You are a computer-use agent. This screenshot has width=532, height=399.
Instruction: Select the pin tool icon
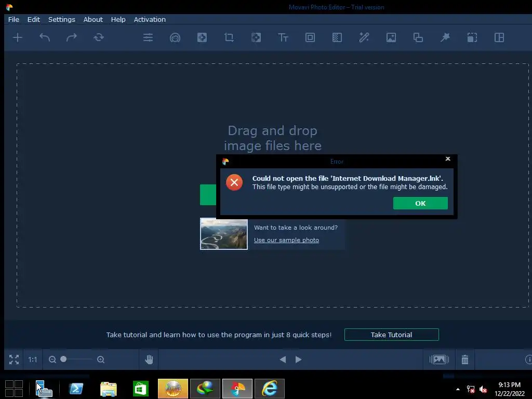[445, 37]
